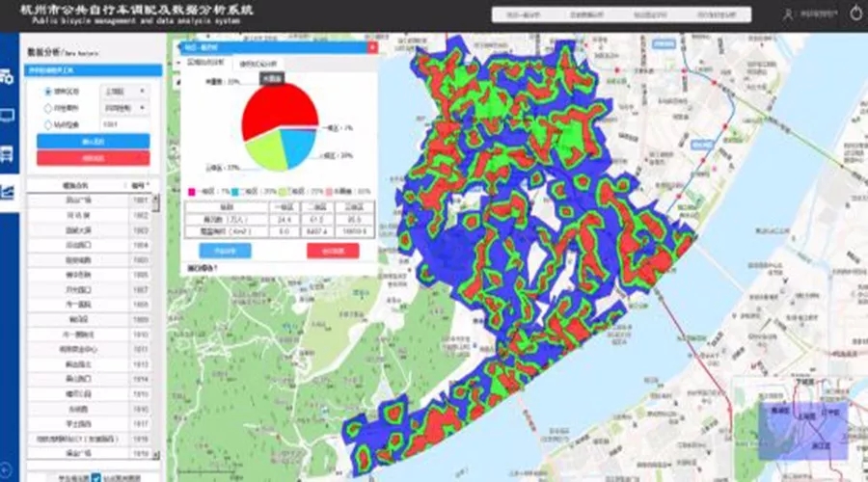
Task: Select the first radio button option
Action: (48, 92)
